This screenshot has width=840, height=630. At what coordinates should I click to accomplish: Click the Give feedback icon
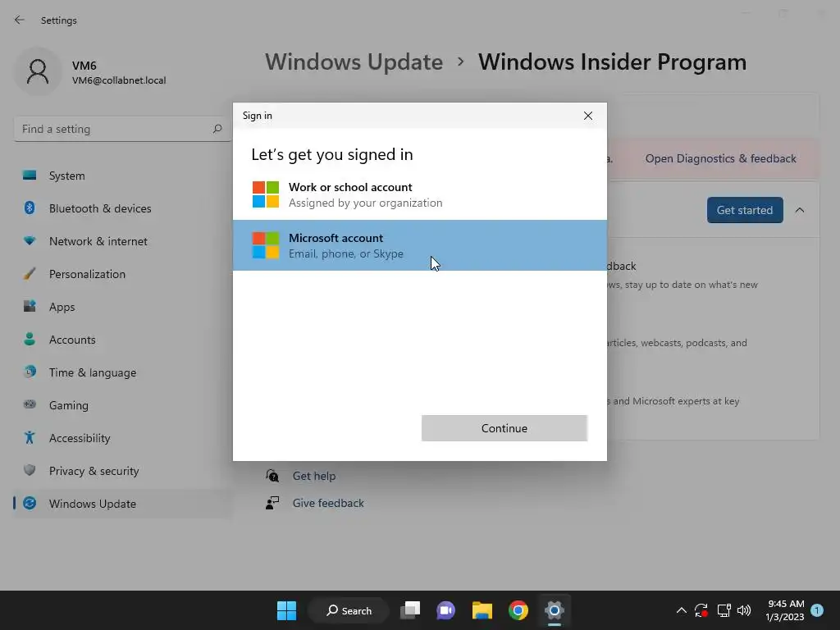(x=272, y=503)
